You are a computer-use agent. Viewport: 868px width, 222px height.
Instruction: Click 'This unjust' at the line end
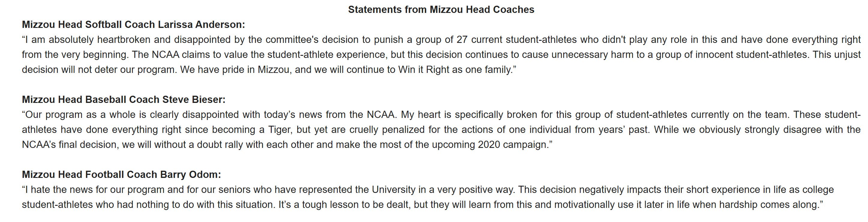pos(837,55)
